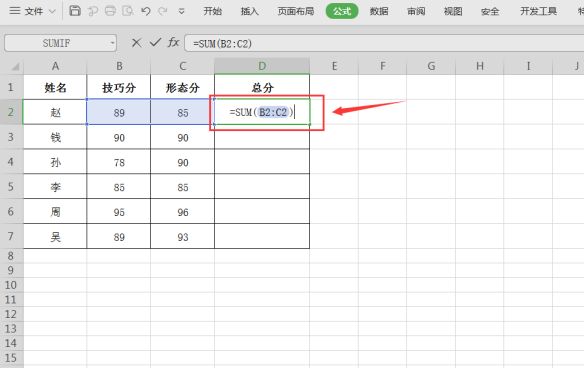Open the 开发工具 tab
The width and height of the screenshot is (584, 368).
(x=538, y=11)
